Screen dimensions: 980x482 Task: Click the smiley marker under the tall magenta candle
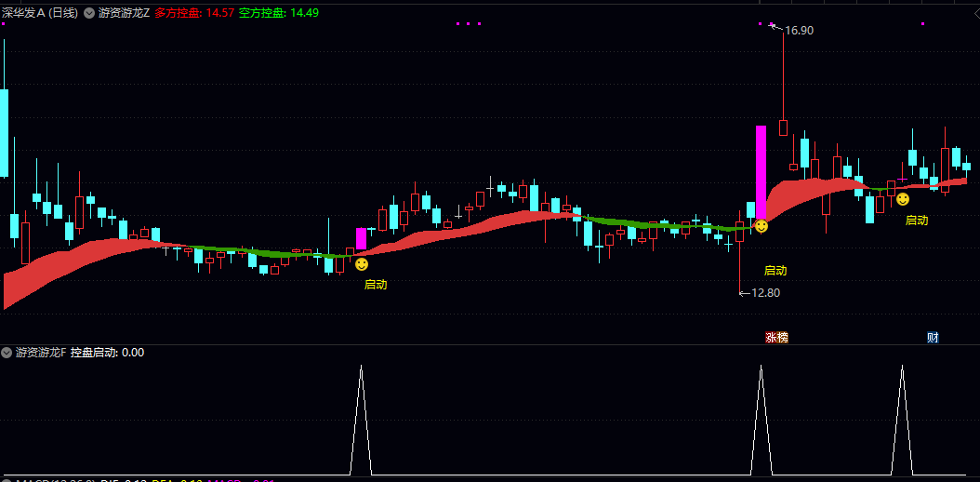(x=761, y=226)
